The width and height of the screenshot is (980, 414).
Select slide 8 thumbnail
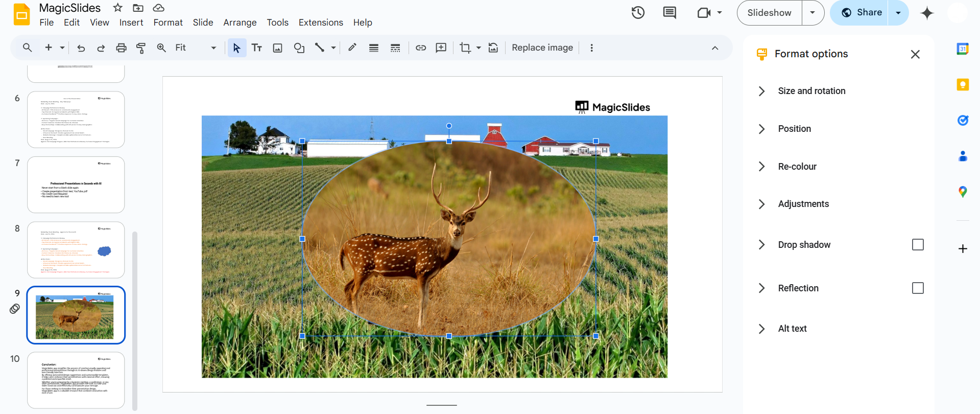[76, 250]
